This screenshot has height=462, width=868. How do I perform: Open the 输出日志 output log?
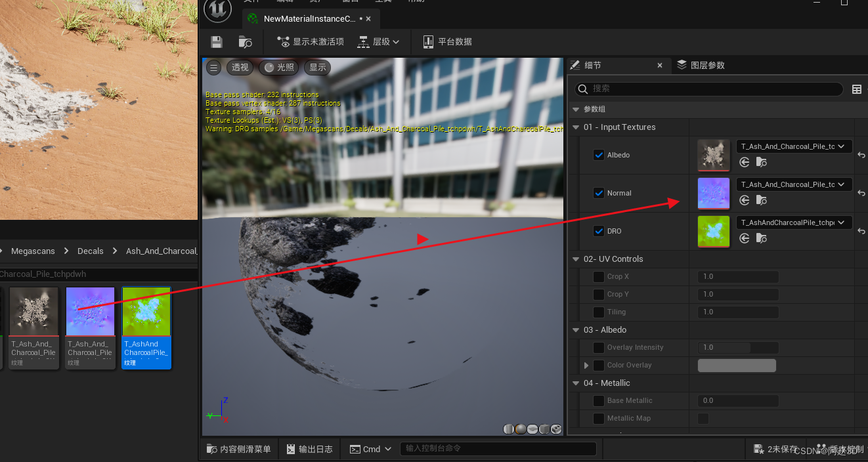click(x=309, y=449)
